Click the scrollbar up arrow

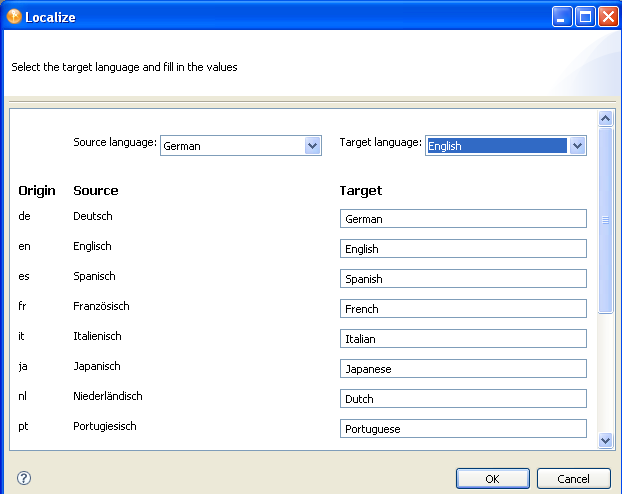pos(605,118)
